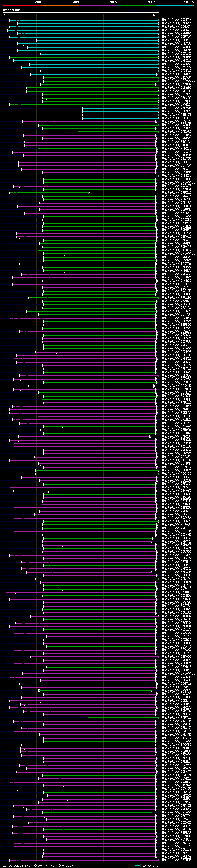Screen dimensions: 197x868
Task: Click the purple alignment bar for UniRef100_B6STZ5
Action: tap(90, 122)
